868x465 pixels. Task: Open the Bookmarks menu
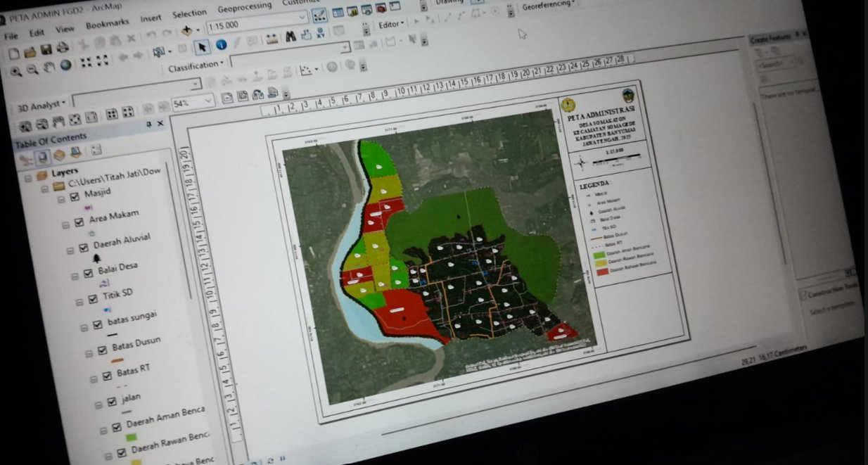[x=108, y=23]
